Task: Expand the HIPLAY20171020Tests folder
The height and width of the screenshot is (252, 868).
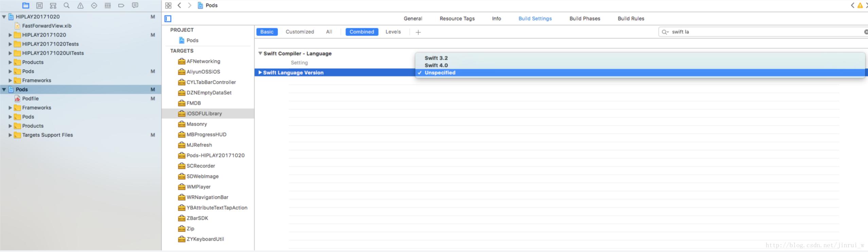Action: coord(10,44)
